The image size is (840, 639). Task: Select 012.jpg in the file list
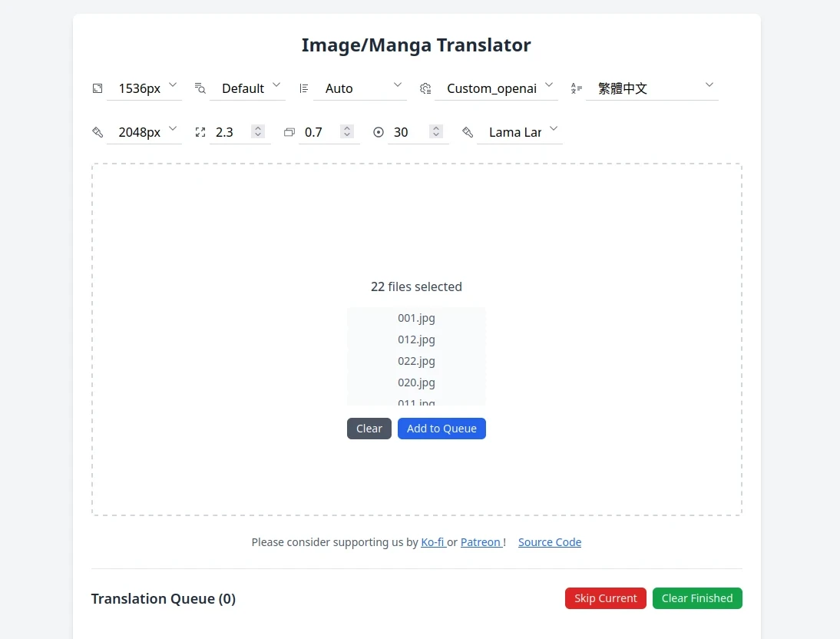(416, 339)
